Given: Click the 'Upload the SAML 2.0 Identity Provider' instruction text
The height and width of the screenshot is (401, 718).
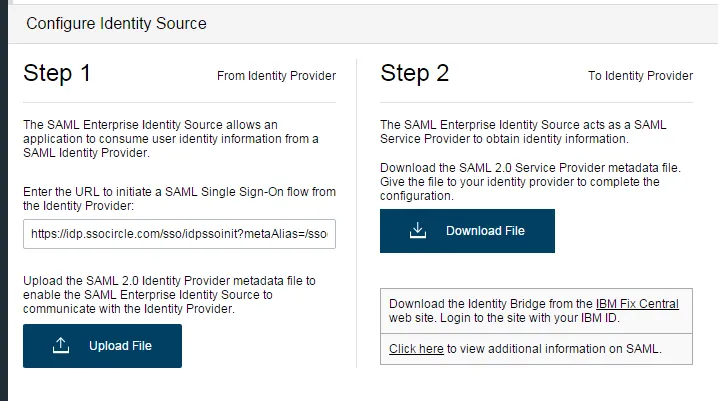Looking at the screenshot, I should coord(170,294).
